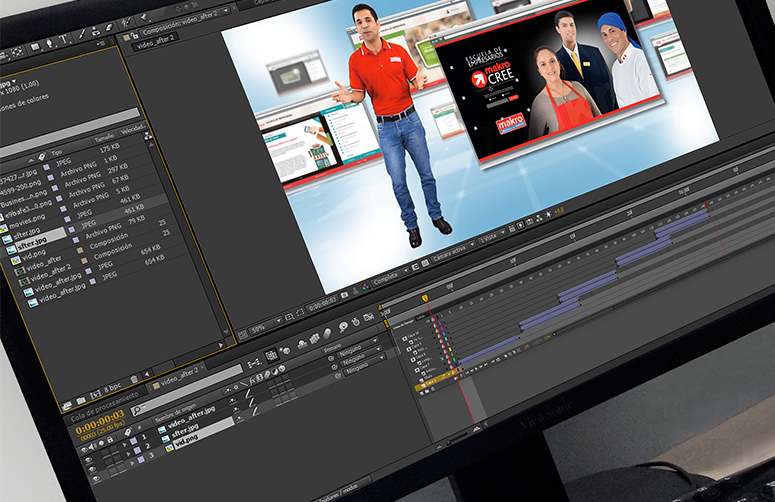Click the 8 bpc color depth button
775x502 pixels.
coord(112,388)
